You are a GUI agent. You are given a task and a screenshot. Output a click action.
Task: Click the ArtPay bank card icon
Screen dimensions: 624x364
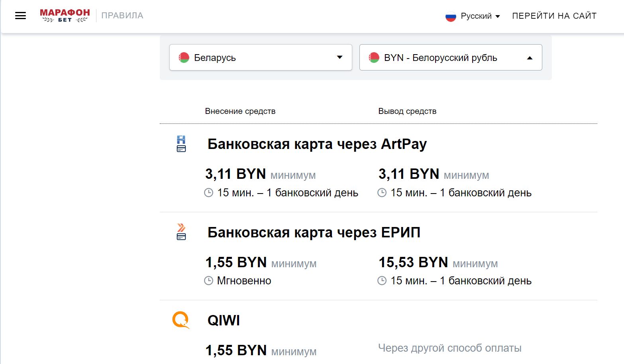[181, 144]
